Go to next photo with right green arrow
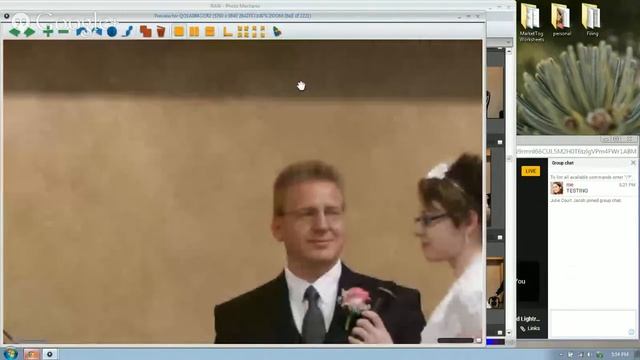 29,32
